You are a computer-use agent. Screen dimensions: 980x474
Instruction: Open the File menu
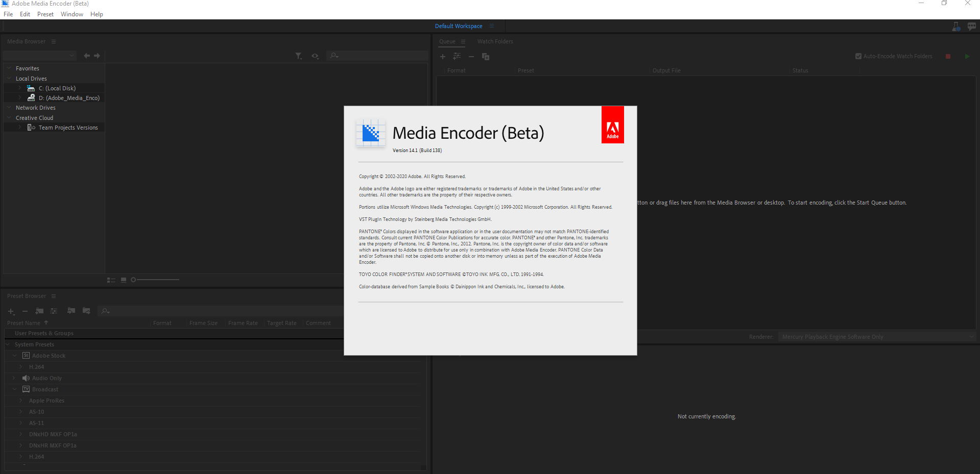[8, 14]
